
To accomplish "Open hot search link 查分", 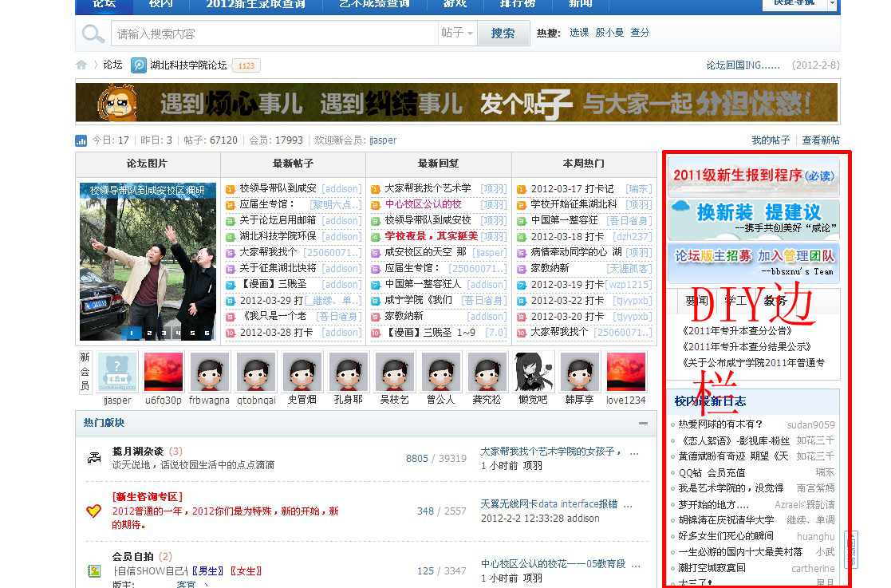I will tap(640, 33).
